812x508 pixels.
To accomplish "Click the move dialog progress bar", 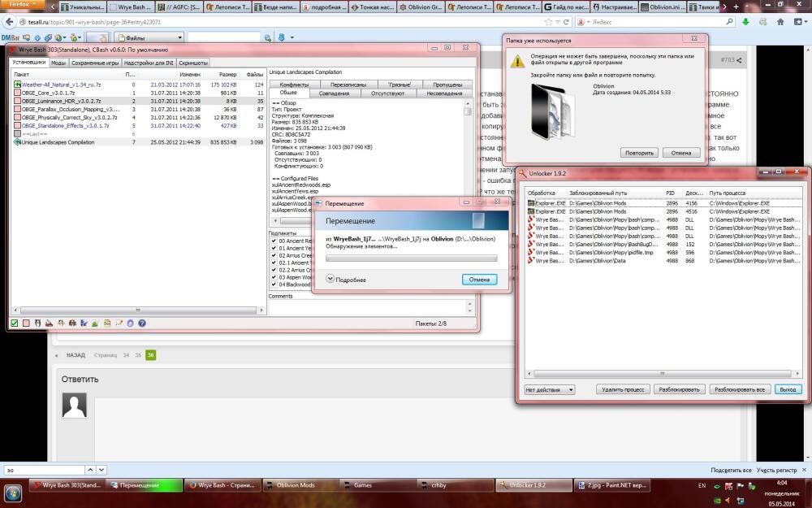I will (411, 258).
